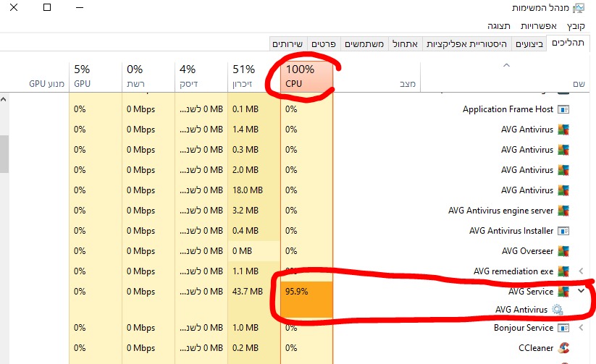Select the AVG Antivirus engine server name

(x=500, y=211)
